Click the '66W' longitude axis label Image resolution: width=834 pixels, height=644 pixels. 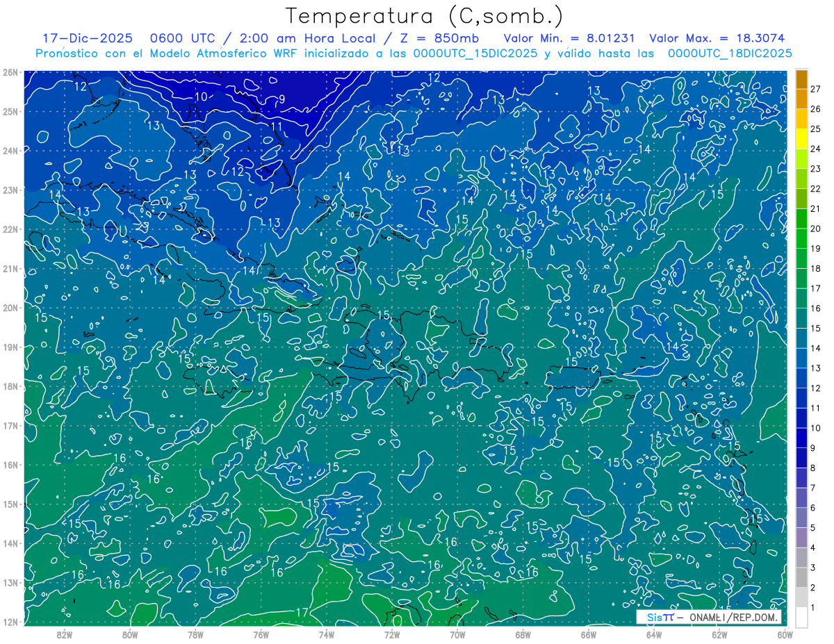click(x=589, y=634)
